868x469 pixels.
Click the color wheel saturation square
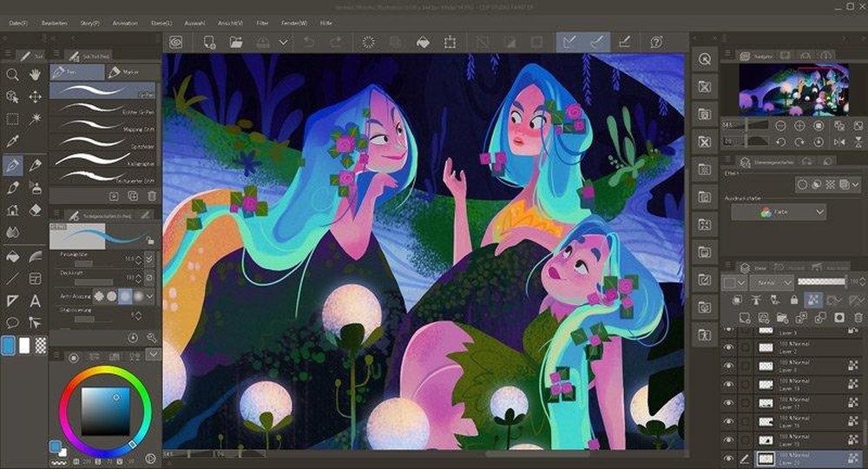(x=105, y=412)
